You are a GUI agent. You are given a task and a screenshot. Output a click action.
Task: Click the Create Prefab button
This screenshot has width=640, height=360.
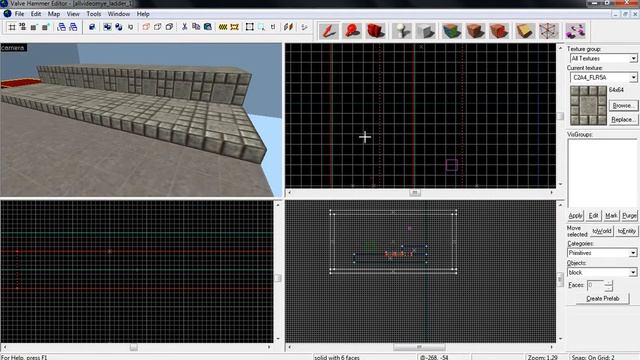(602, 298)
